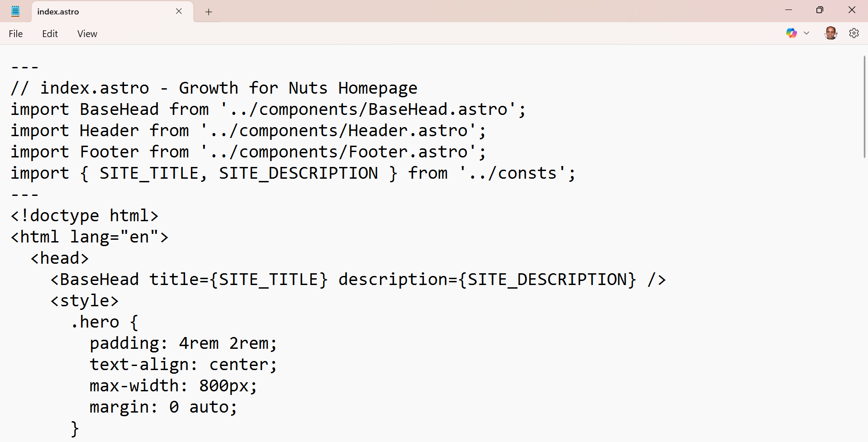Image resolution: width=868 pixels, height=442 pixels.
Task: Close the index.astro tab
Action: pos(178,11)
